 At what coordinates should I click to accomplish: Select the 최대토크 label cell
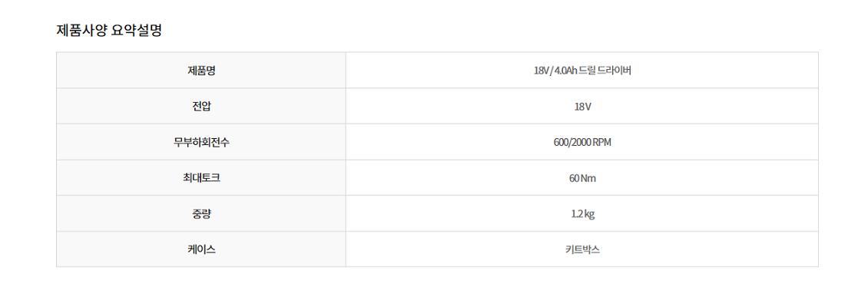coord(201,177)
